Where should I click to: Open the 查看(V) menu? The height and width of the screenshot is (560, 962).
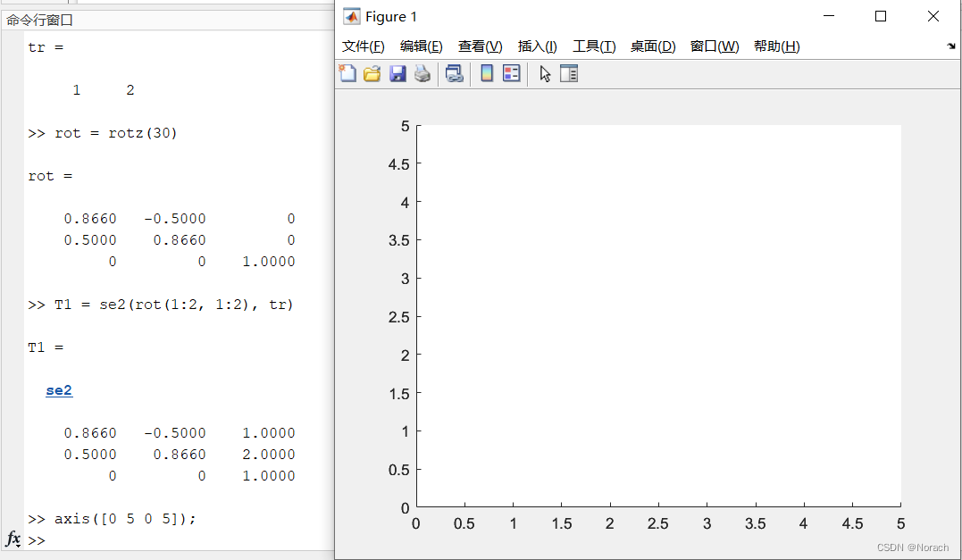(480, 46)
